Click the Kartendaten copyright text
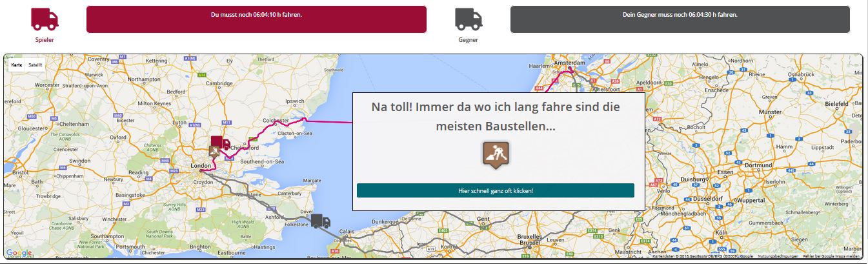 pyautogui.click(x=703, y=256)
